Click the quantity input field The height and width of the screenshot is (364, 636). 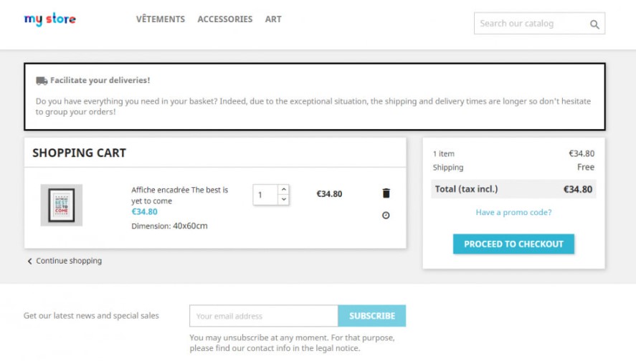click(265, 195)
